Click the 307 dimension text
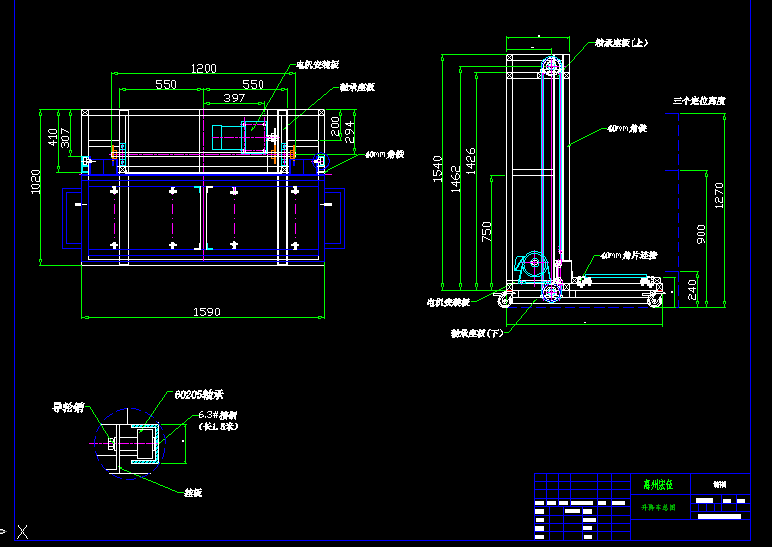Viewport: 772px width, 547px height. pyautogui.click(x=65, y=138)
